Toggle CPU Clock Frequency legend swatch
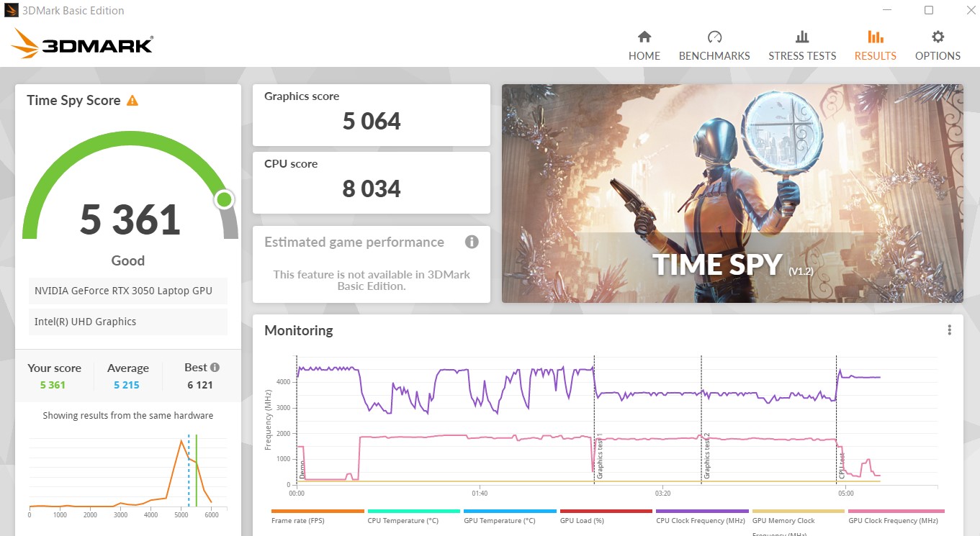 [x=702, y=511]
